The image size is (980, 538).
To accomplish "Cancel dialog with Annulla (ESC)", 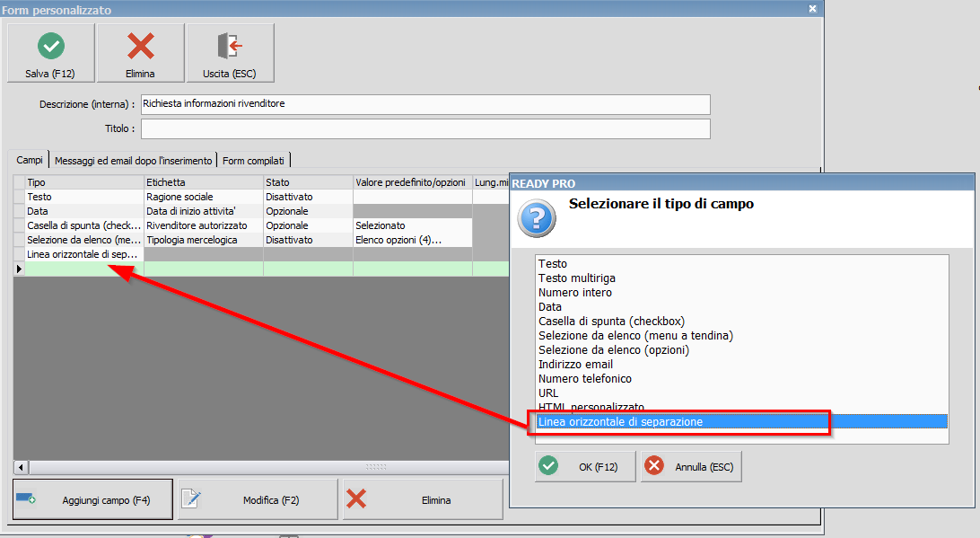I will click(x=691, y=467).
